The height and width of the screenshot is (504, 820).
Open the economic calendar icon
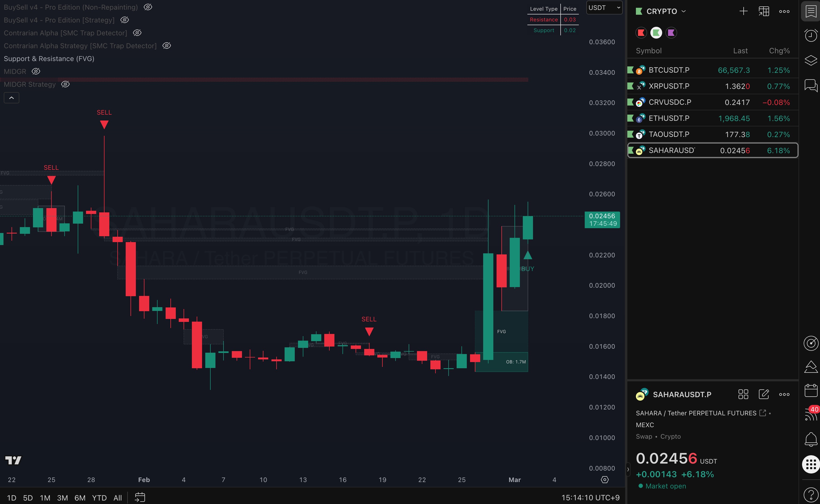click(x=811, y=390)
